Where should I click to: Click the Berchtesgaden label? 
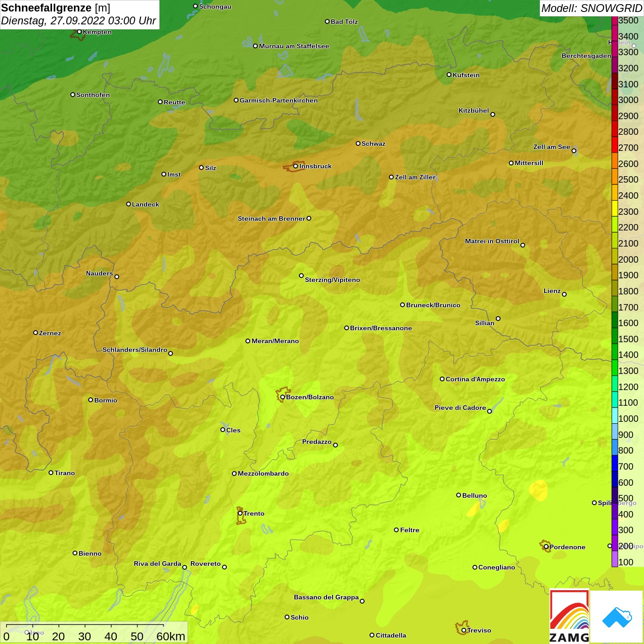(x=586, y=56)
